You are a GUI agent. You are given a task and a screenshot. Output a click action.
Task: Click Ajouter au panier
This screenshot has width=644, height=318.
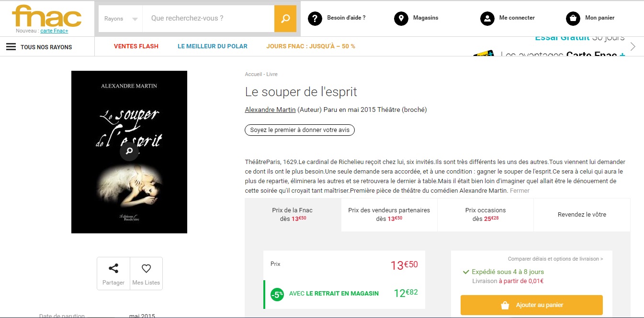[531, 305]
